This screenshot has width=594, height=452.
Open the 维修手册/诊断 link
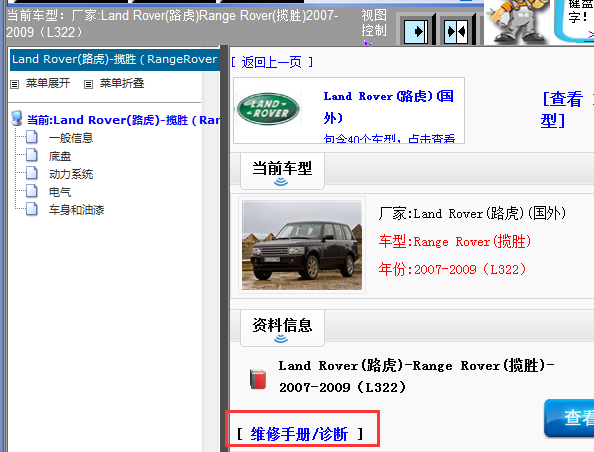click(x=299, y=434)
